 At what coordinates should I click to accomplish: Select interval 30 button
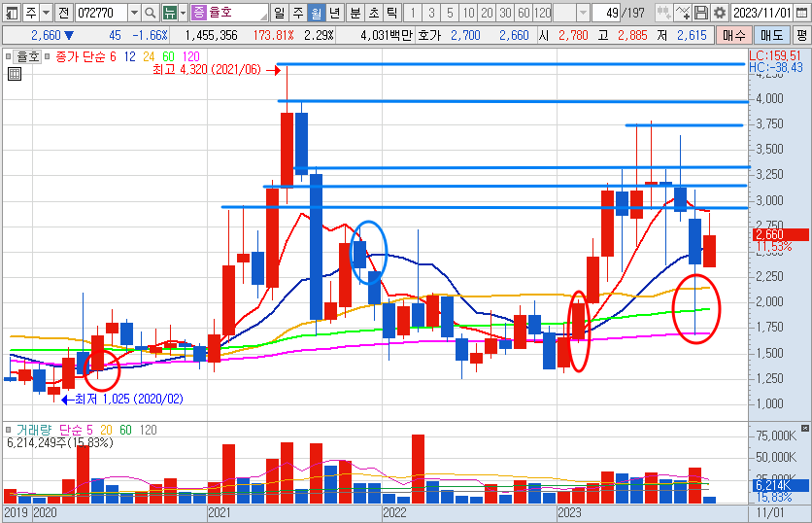tap(506, 13)
